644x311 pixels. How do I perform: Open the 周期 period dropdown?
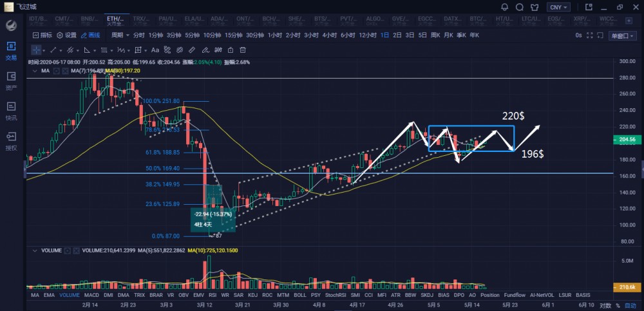pyautogui.click(x=118, y=35)
